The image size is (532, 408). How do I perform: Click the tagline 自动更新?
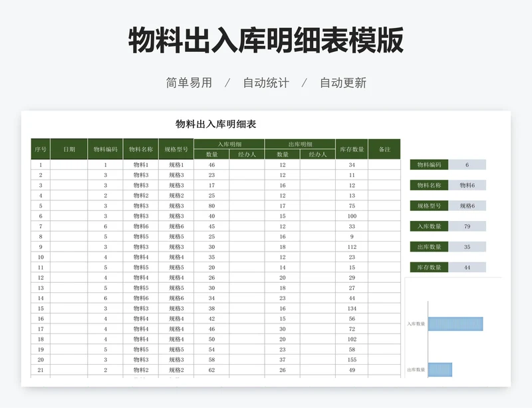point(343,83)
